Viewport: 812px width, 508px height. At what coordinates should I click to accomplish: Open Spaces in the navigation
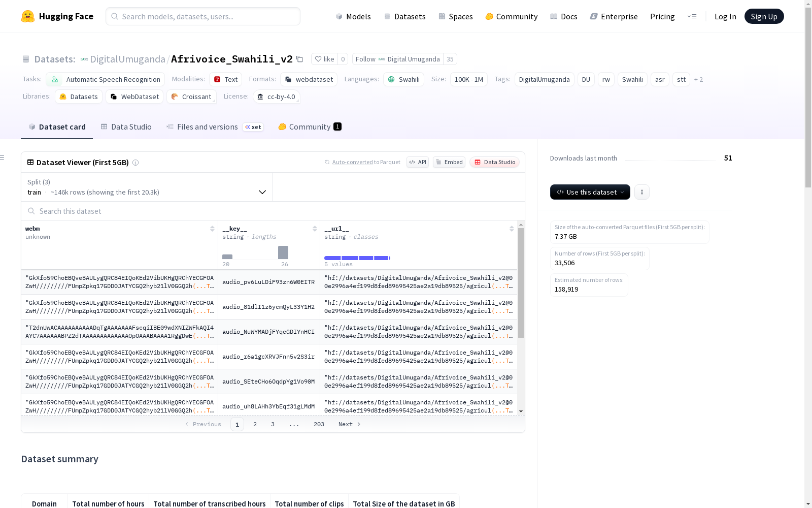(x=455, y=16)
